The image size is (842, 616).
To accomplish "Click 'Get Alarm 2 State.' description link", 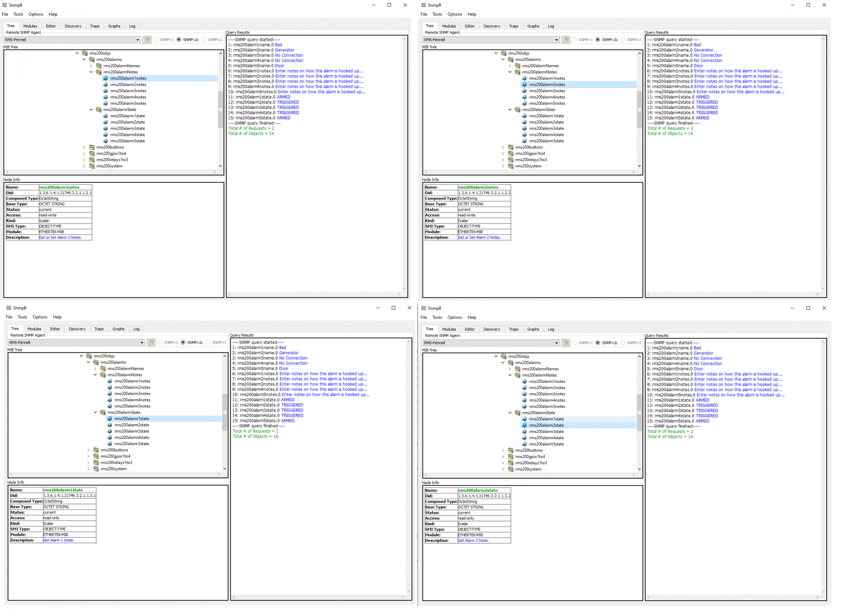I will tap(473, 541).
